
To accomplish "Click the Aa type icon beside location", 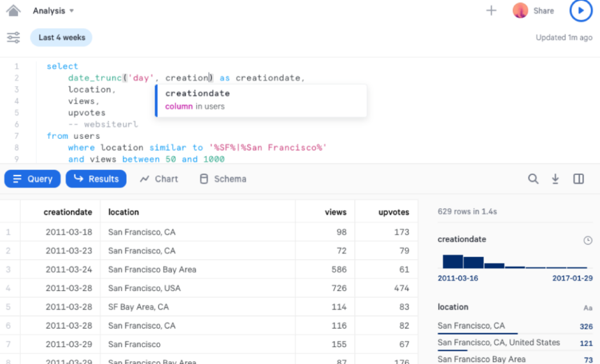I will [x=587, y=308].
